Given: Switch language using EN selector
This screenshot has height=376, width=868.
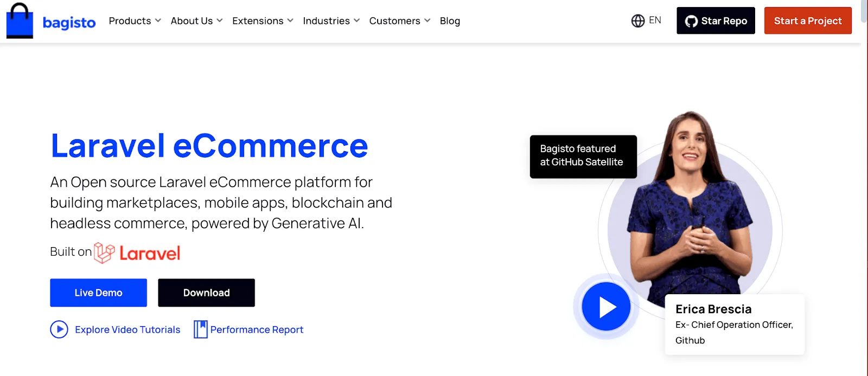Looking at the screenshot, I should click(646, 21).
